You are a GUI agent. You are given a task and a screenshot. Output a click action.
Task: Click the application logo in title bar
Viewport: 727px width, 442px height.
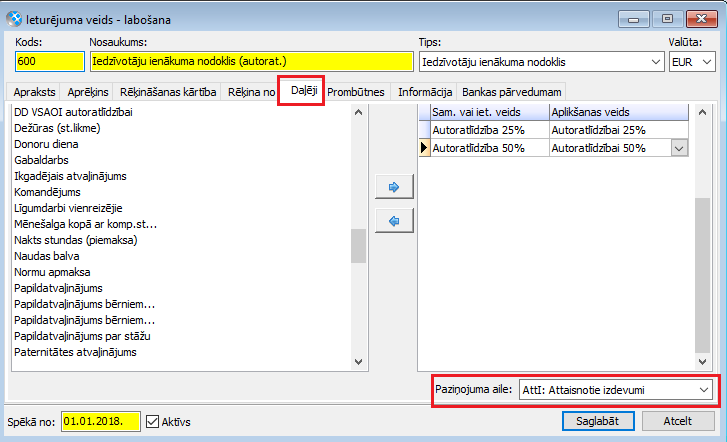(14, 19)
